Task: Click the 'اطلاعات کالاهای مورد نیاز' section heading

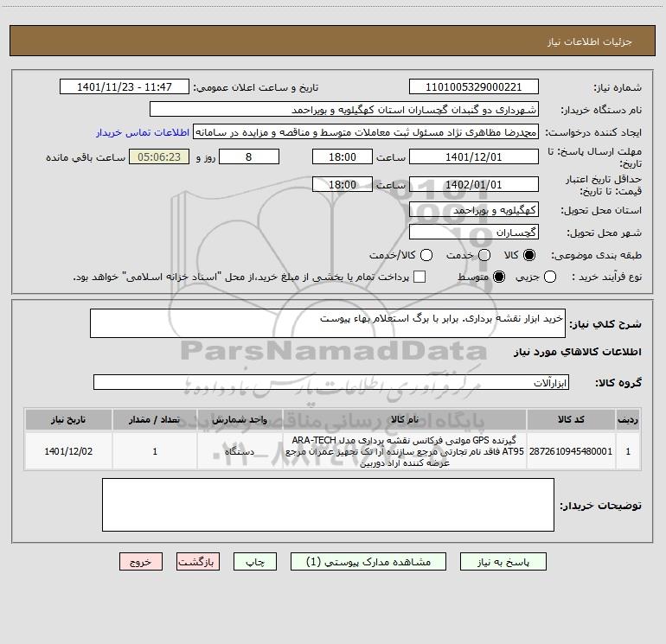Action: coord(577,352)
